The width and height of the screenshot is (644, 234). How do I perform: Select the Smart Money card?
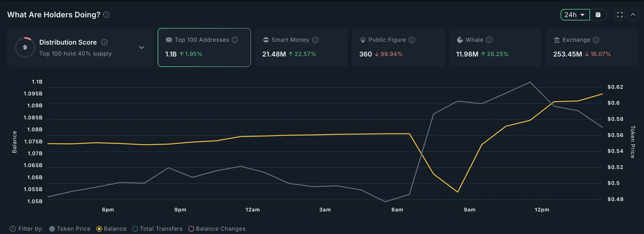301,47
